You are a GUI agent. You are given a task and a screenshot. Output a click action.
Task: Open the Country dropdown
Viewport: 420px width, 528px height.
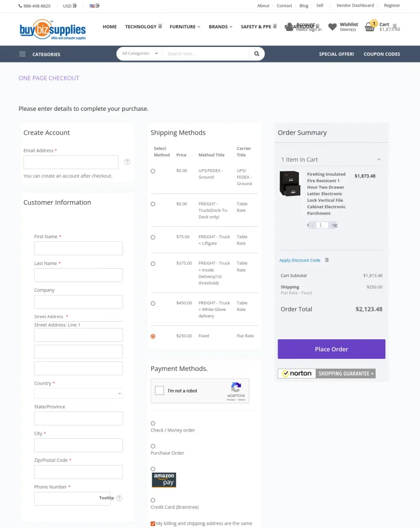pos(78,393)
